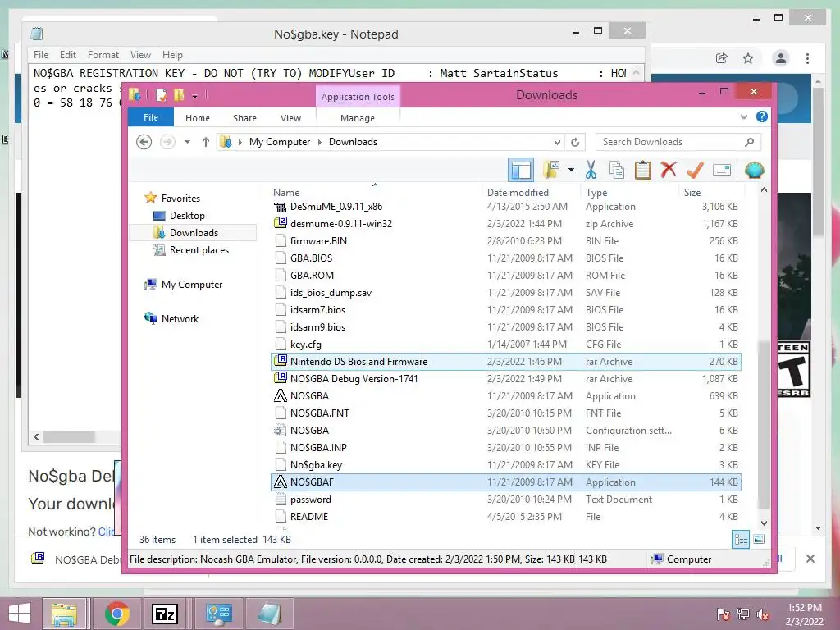Click the Rename icon in toolbar
840x630 pixels.
click(x=722, y=171)
